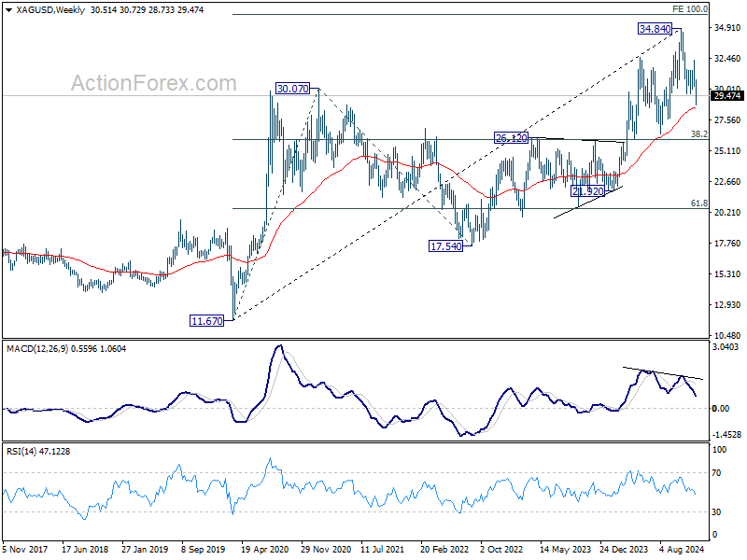Viewport: 747px width, 560px height.
Task: Select the 11.670 low price label
Action: pos(206,321)
